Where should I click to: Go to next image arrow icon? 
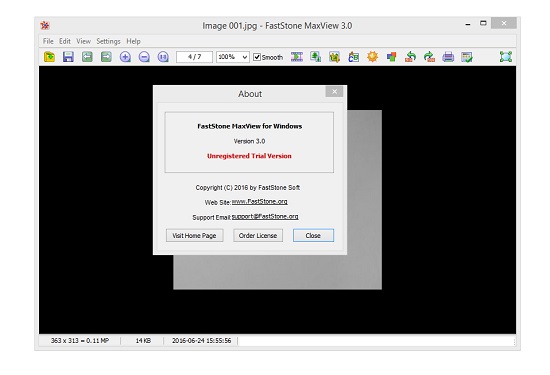[x=106, y=56]
